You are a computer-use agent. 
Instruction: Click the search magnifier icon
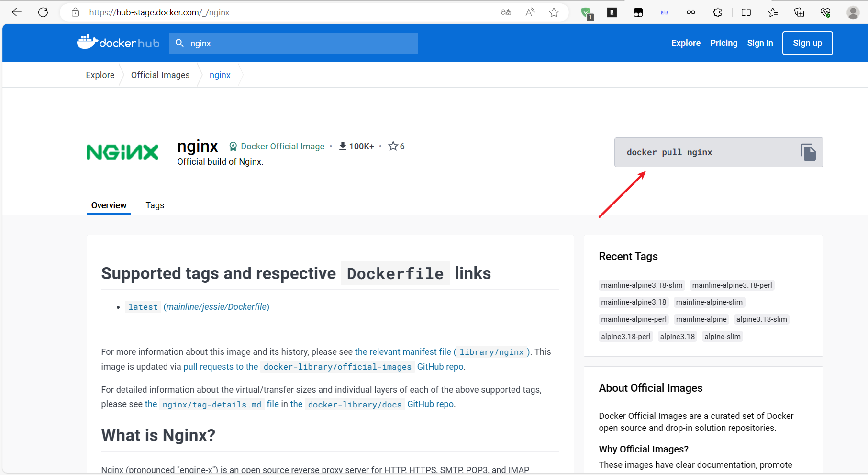[x=179, y=43]
